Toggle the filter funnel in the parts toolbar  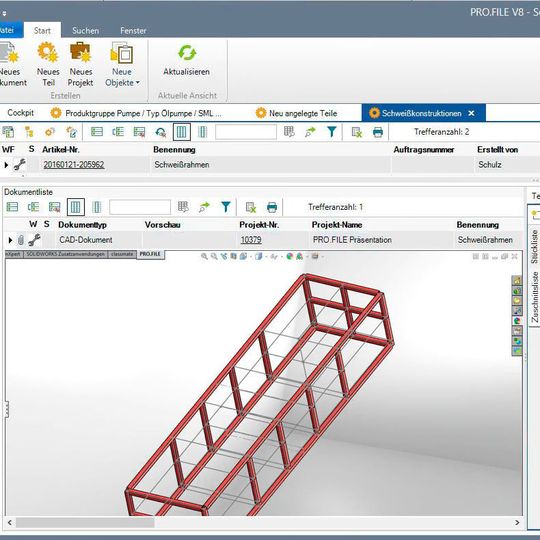(331, 132)
